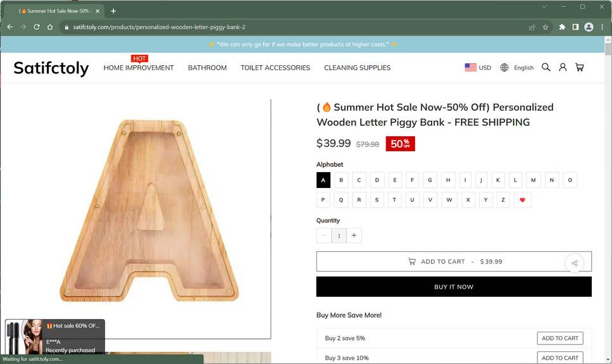Screen dimensions: 612x364
Task: Open the shopping cart icon
Action: [x=580, y=67]
